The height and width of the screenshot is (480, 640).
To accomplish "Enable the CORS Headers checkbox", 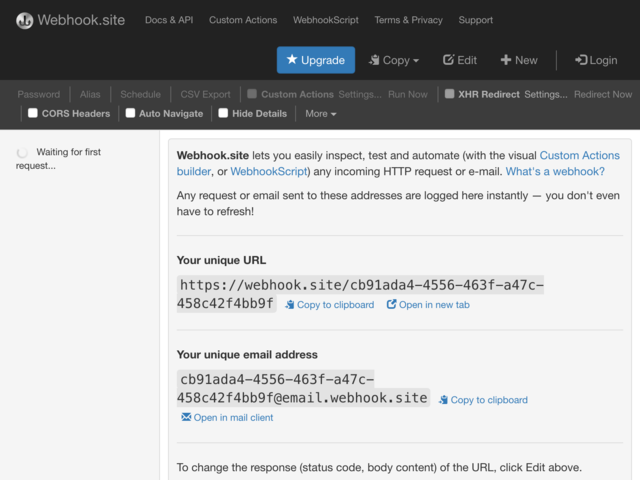I will point(33,113).
